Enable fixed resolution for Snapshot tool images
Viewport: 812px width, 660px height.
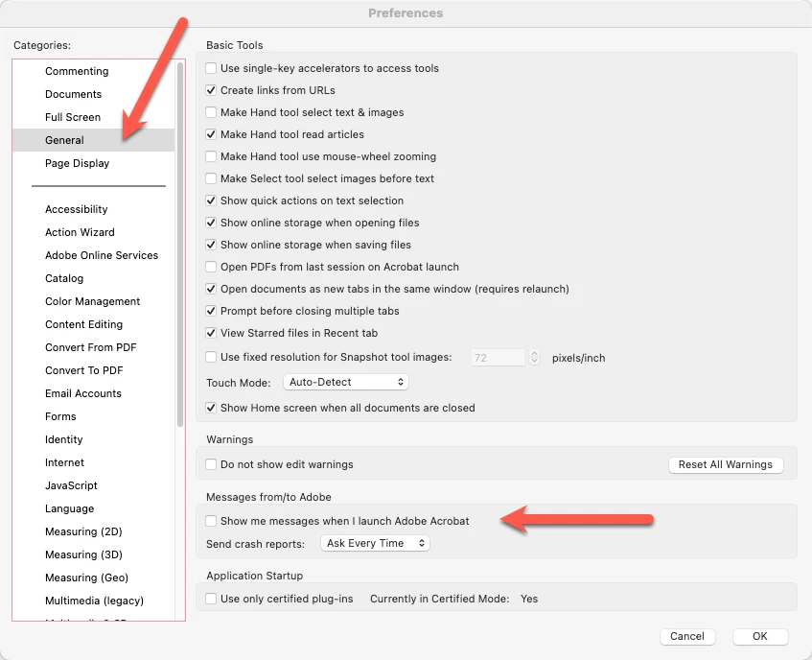pos(211,357)
